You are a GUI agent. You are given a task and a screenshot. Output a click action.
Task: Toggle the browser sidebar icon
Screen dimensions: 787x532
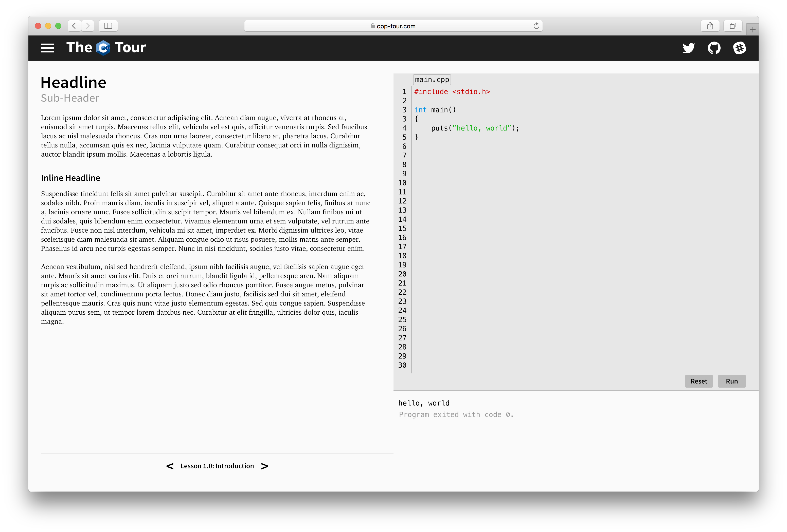click(x=108, y=26)
